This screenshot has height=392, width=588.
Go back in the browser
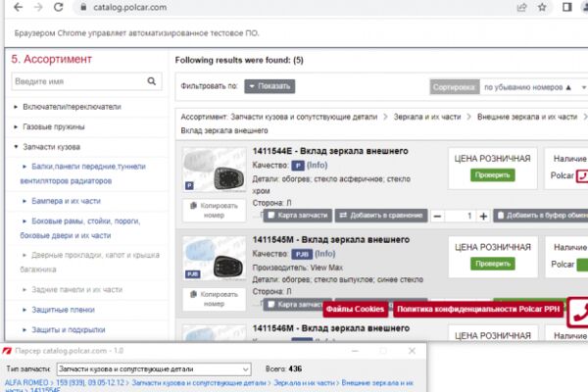tap(18, 7)
